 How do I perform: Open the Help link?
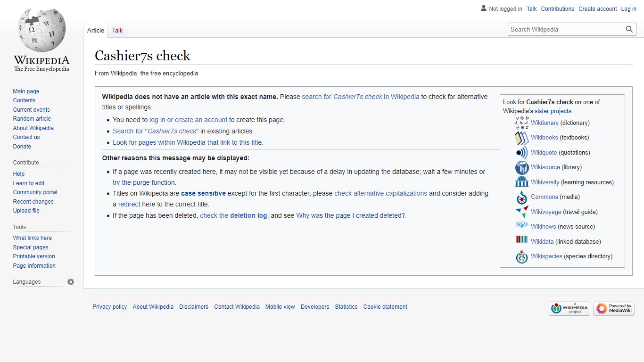[19, 174]
